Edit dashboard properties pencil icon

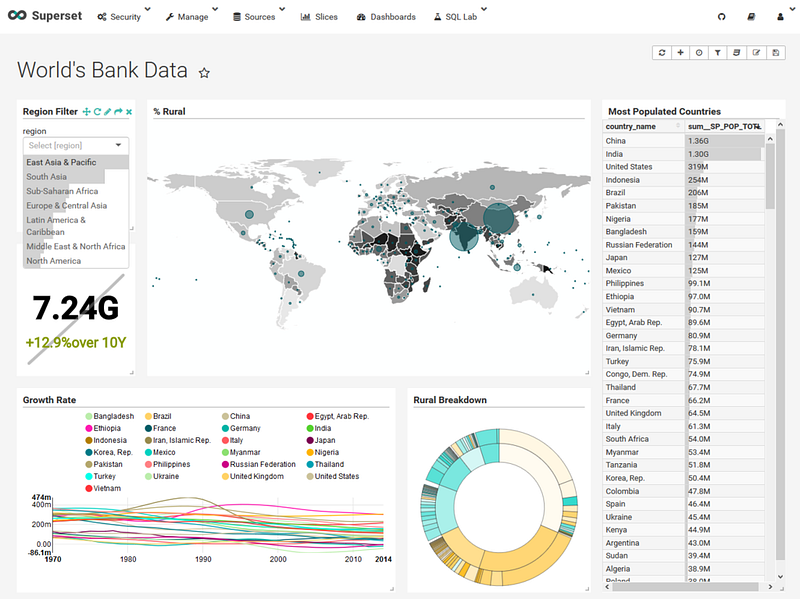(x=756, y=53)
